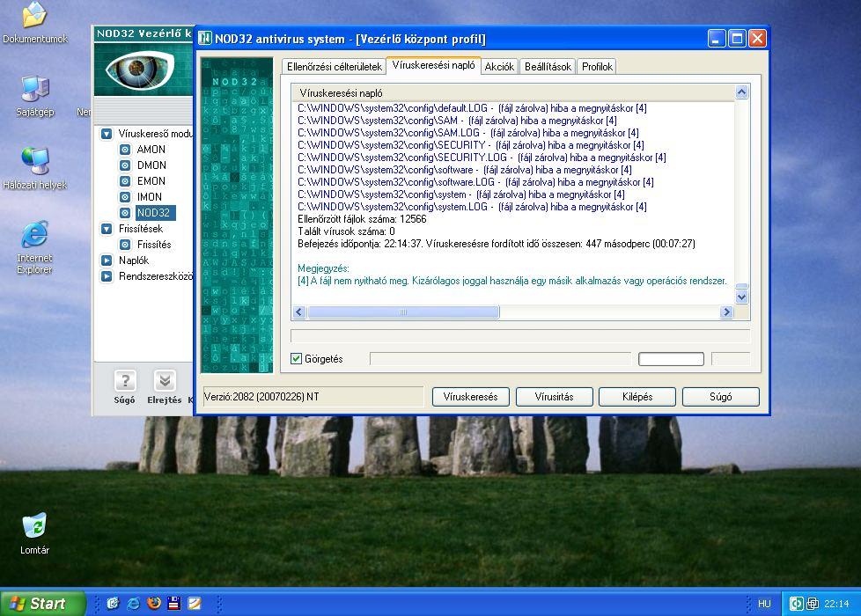Image resolution: width=861 pixels, height=616 pixels.
Task: Click the log's scroll left arrow
Action: [x=299, y=312]
